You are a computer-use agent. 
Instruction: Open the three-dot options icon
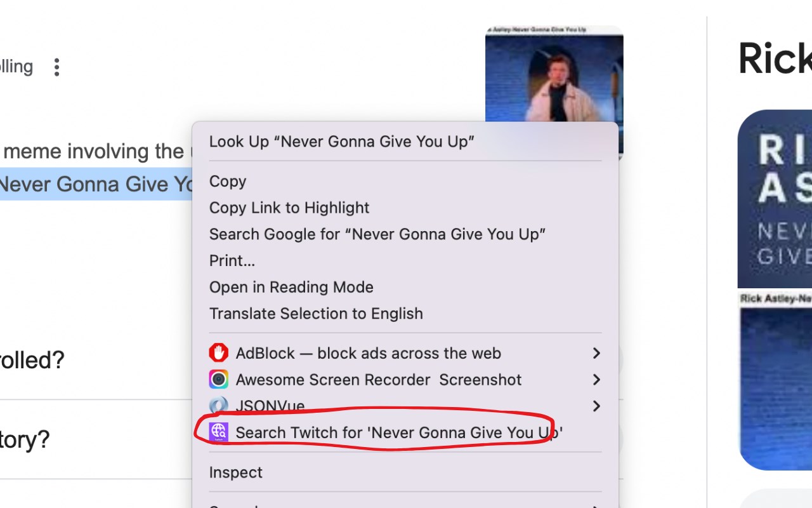coord(56,67)
